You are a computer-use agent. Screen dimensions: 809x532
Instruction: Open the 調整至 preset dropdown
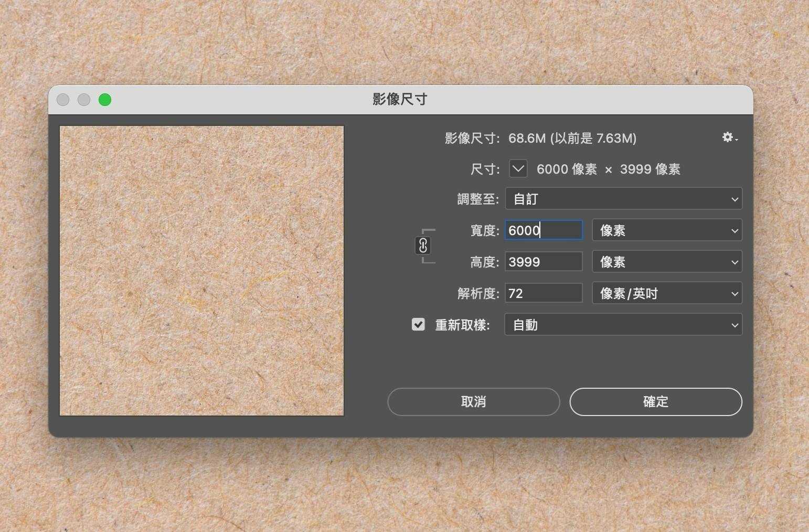click(x=623, y=199)
